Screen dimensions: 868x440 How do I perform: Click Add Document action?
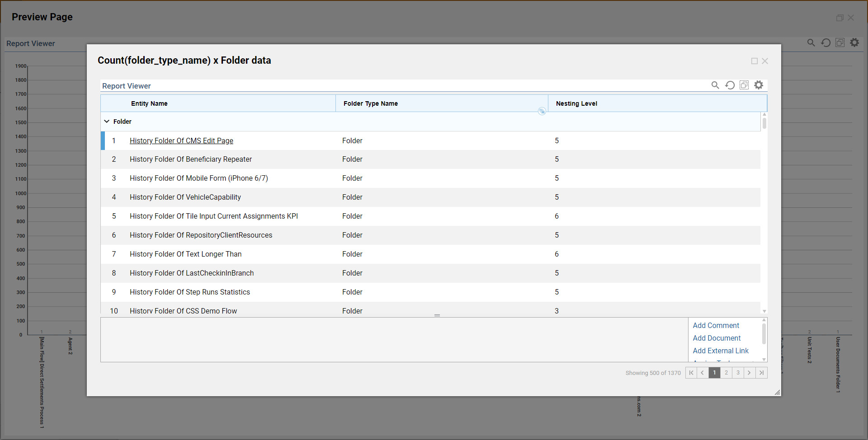click(x=717, y=338)
